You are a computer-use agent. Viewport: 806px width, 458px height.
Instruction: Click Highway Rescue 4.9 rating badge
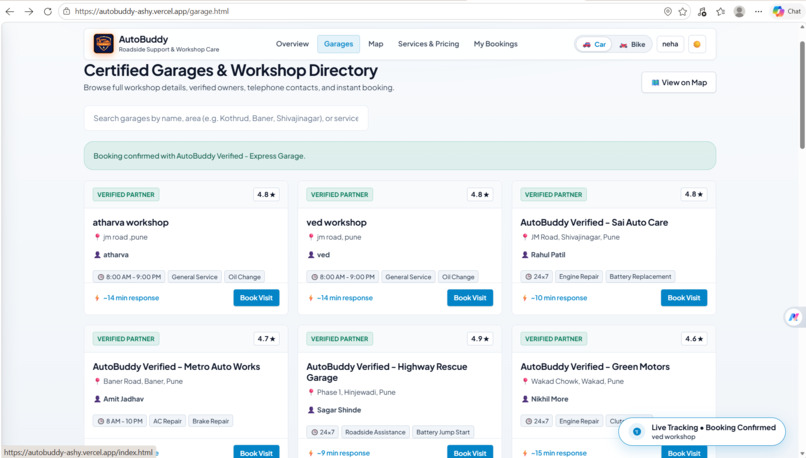pos(480,339)
